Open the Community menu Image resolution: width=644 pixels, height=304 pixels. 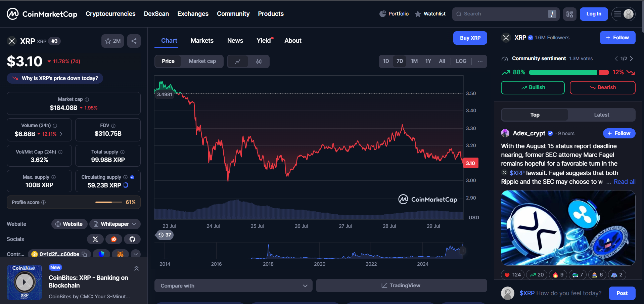pos(233,14)
